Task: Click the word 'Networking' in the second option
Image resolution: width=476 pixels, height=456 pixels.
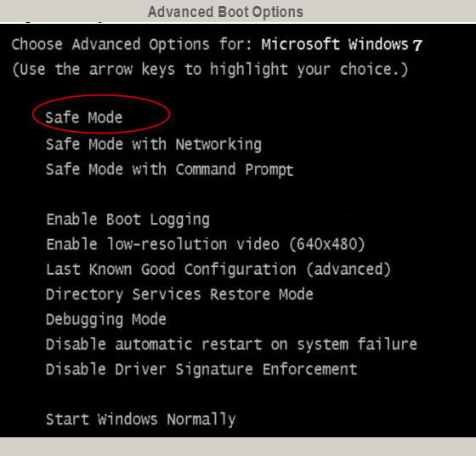Action: (218, 145)
